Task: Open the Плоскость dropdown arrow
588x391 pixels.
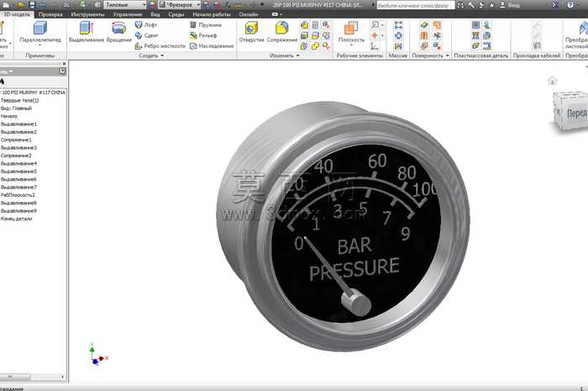Action: pyautogui.click(x=351, y=45)
